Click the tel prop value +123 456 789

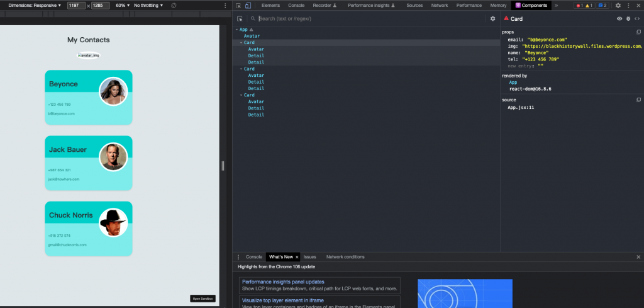tap(540, 59)
